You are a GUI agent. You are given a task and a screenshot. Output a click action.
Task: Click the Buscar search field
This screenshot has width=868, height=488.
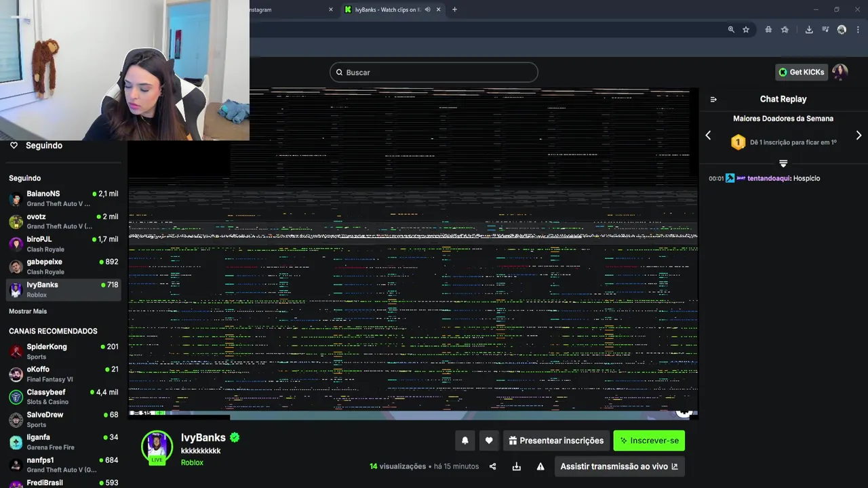click(x=434, y=73)
